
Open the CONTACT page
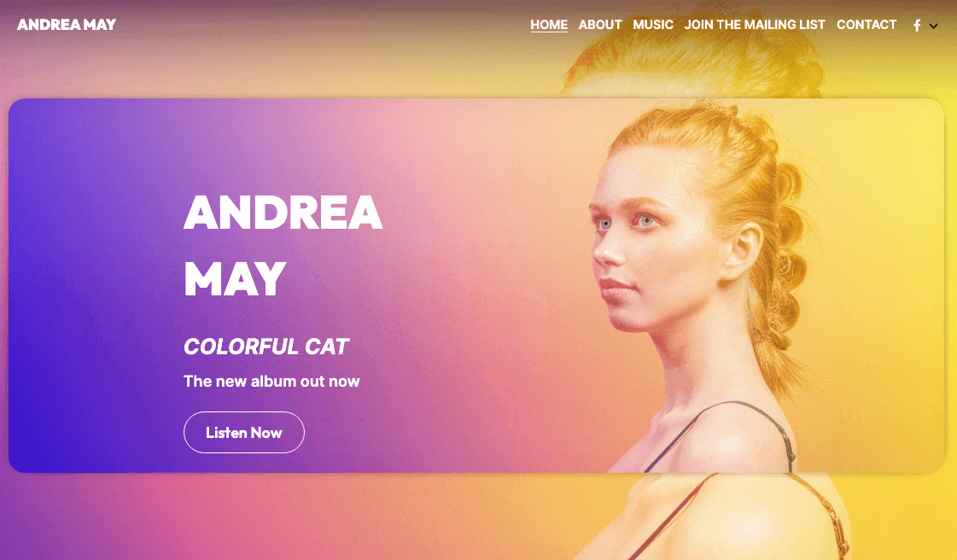866,25
